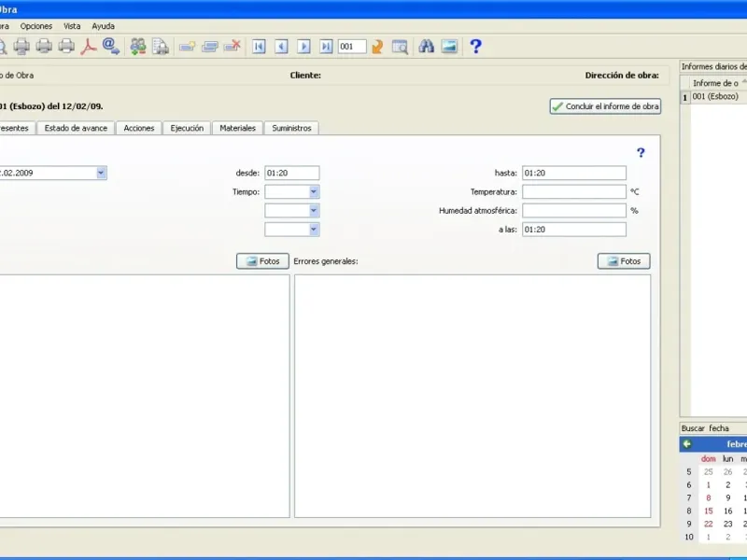This screenshot has height=560, width=747.
Task: Click Concluir el informe de obra button
Action: [x=605, y=106]
